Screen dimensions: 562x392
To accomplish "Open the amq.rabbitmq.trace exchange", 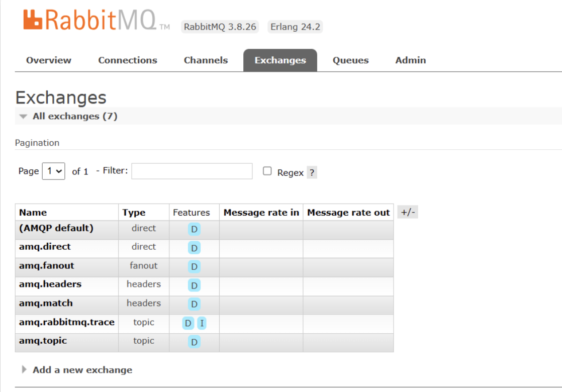I will click(x=67, y=322).
